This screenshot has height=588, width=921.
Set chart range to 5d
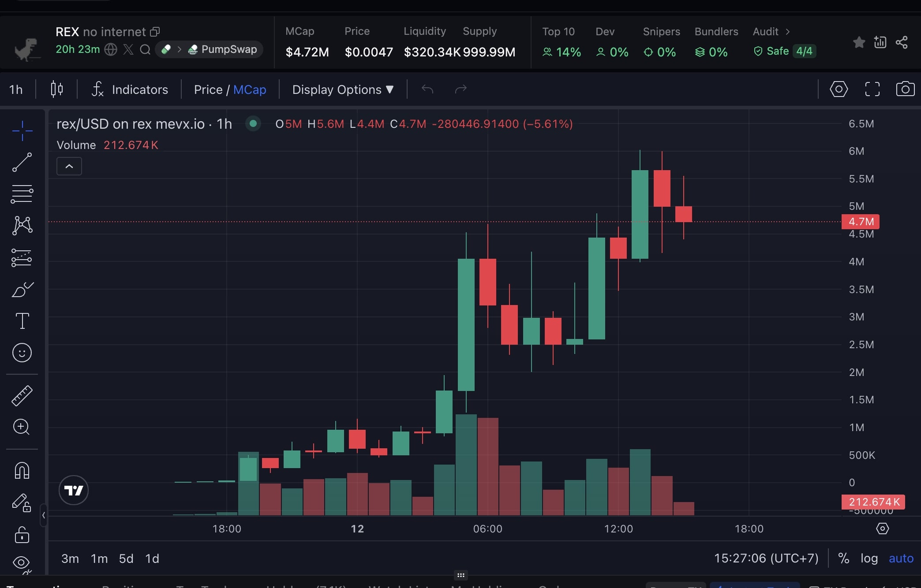click(126, 558)
